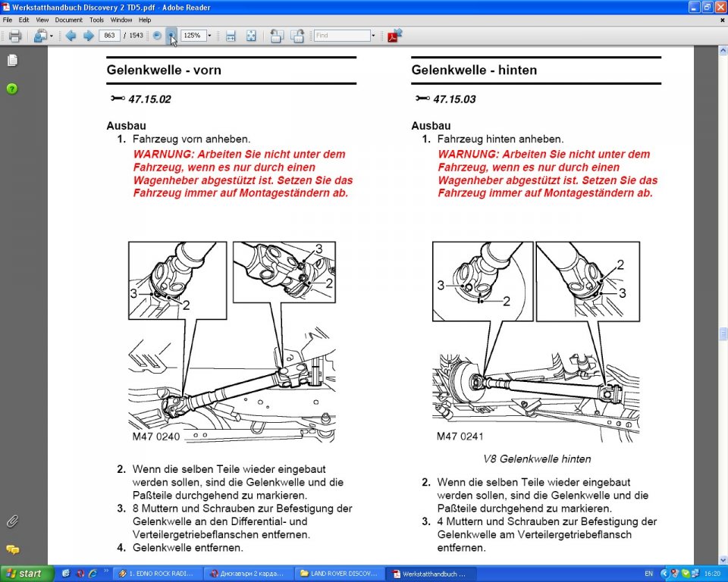Viewport: 728px width, 582px height.
Task: Open the Attachments paperclip panel
Action: click(13, 521)
